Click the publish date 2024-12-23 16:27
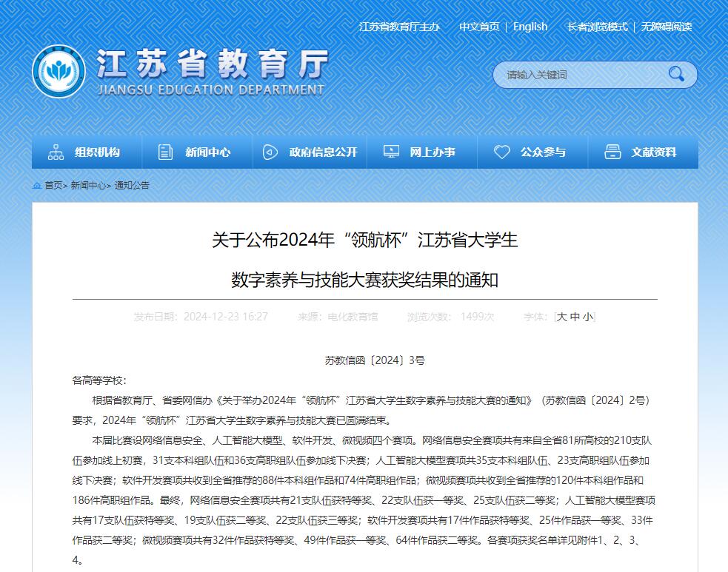The height and width of the screenshot is (572, 728). coord(226,317)
